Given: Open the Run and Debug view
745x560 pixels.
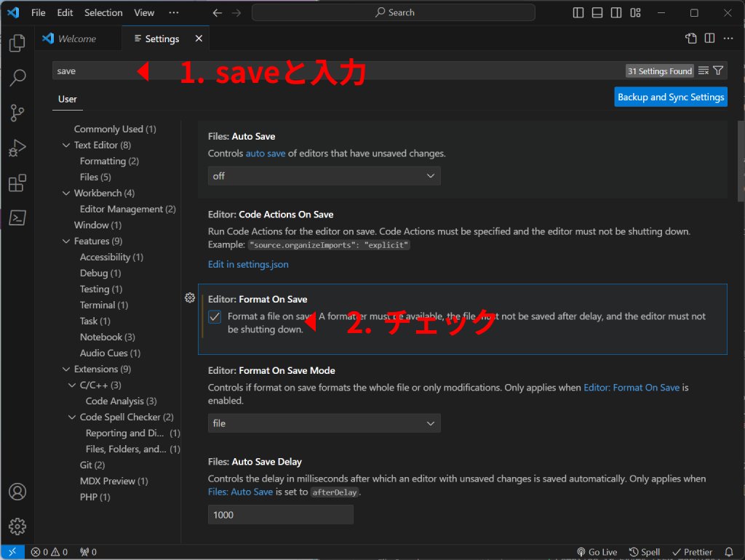Looking at the screenshot, I should point(17,148).
